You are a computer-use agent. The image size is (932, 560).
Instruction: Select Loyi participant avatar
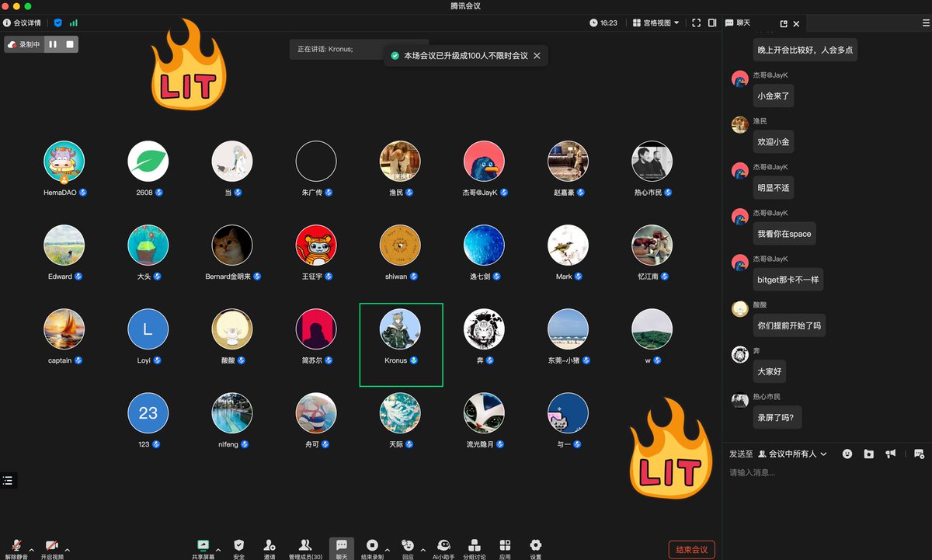pyautogui.click(x=148, y=329)
